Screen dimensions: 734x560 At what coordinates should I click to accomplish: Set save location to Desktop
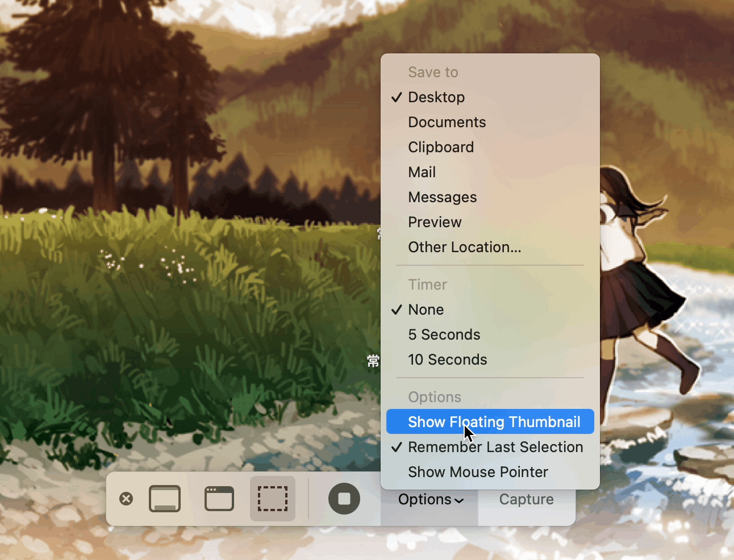(x=490, y=97)
